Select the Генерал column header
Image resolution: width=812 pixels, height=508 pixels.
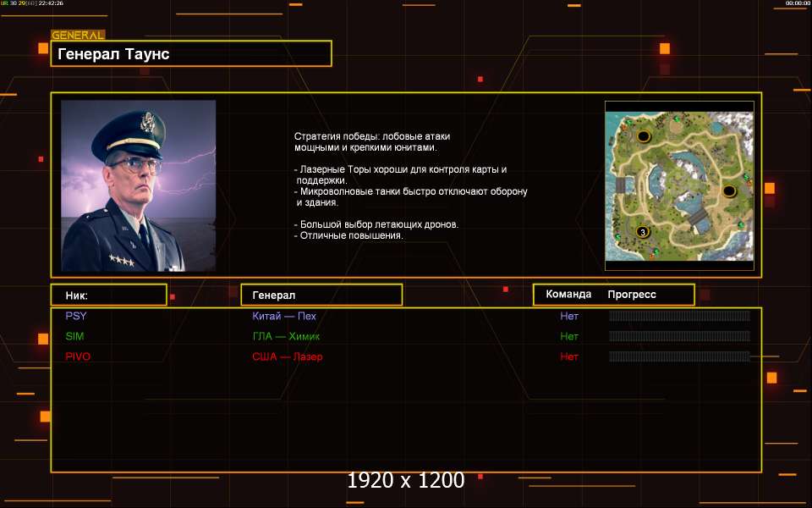click(x=321, y=295)
